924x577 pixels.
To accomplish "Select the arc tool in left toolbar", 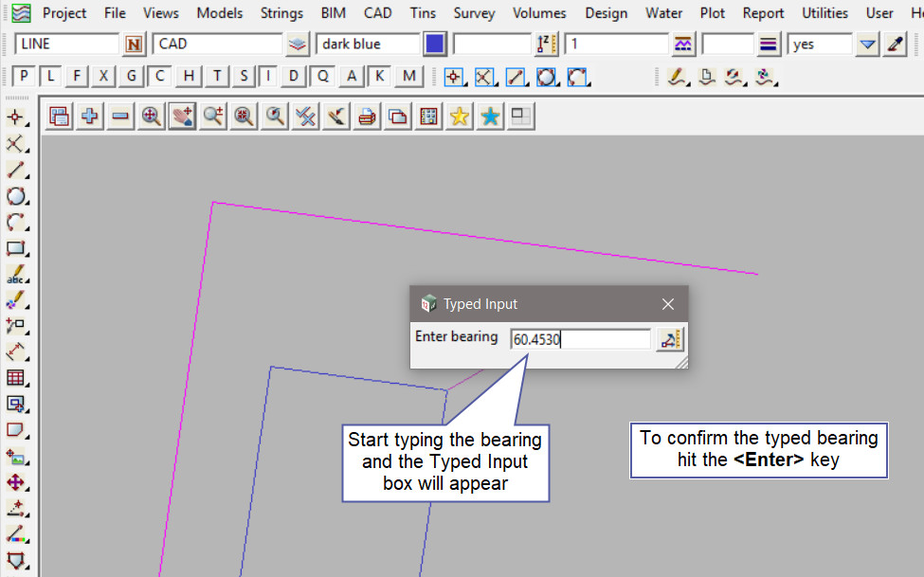I will pos(16,223).
